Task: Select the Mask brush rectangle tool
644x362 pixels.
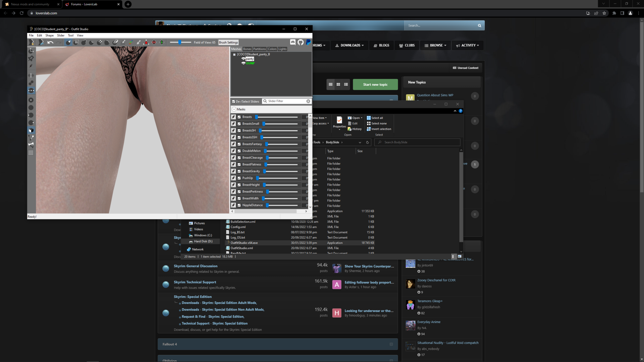Action: point(76,43)
